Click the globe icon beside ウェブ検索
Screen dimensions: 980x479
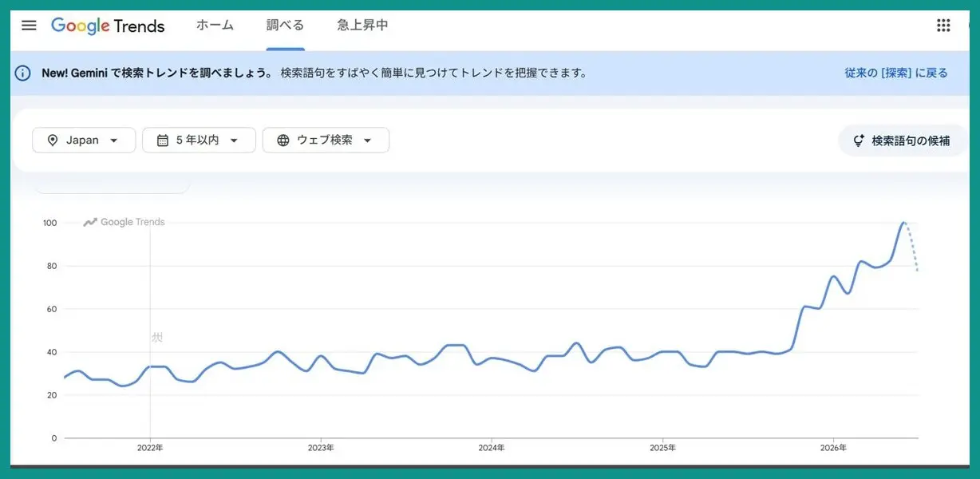[x=283, y=141]
